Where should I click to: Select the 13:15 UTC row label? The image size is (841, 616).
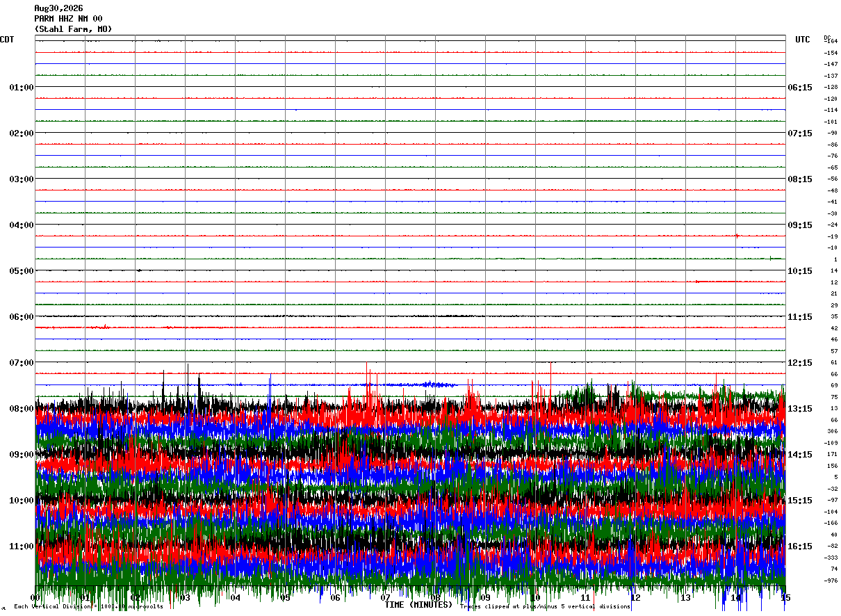point(799,409)
